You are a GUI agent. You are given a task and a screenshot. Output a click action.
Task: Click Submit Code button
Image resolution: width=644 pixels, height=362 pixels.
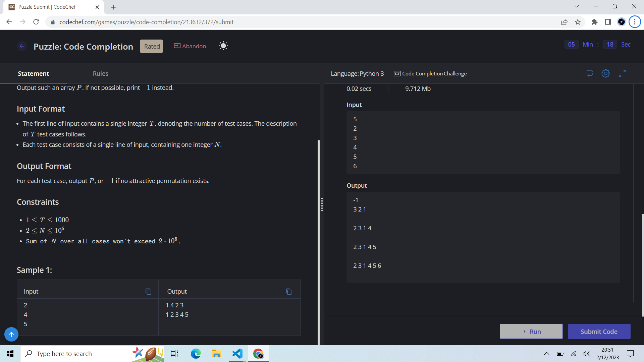point(599,331)
